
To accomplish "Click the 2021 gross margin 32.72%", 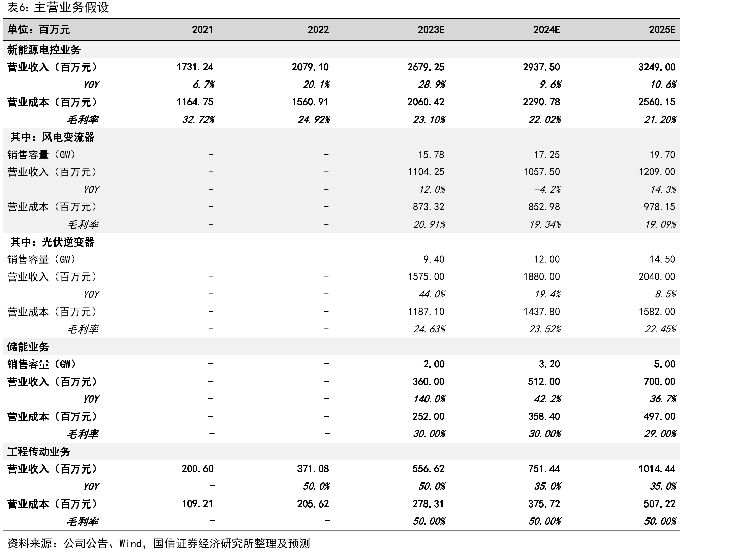I will 198,120.
